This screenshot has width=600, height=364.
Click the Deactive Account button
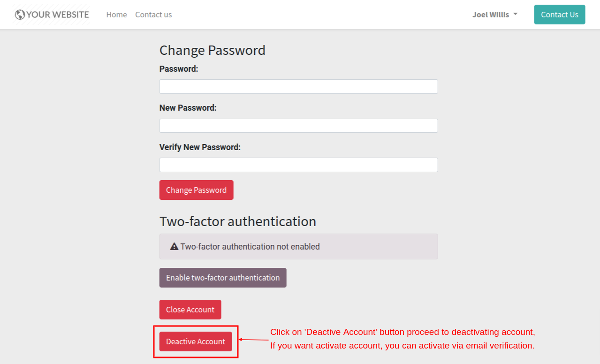pyautogui.click(x=196, y=341)
